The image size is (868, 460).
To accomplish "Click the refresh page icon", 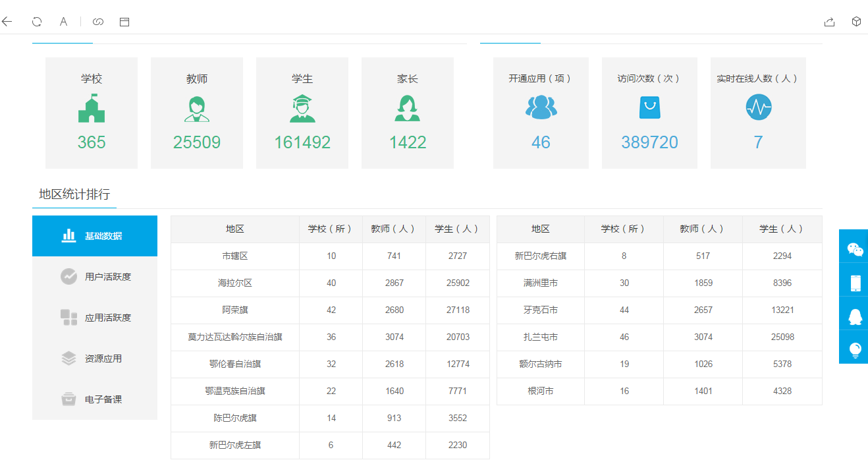I will pyautogui.click(x=37, y=22).
